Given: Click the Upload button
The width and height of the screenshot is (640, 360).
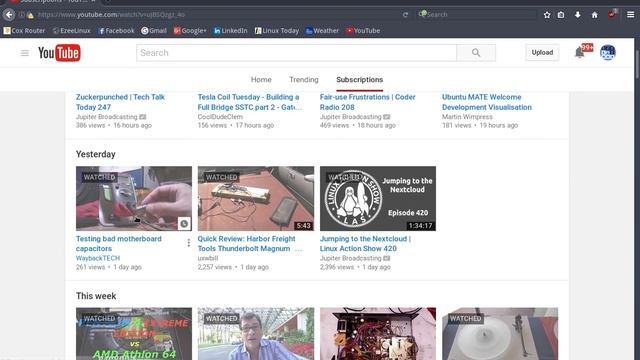Looking at the screenshot, I should pos(542,53).
